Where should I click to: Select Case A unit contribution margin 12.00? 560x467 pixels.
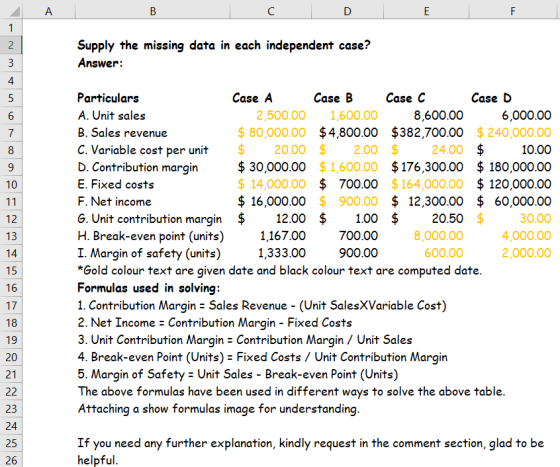pos(271,219)
